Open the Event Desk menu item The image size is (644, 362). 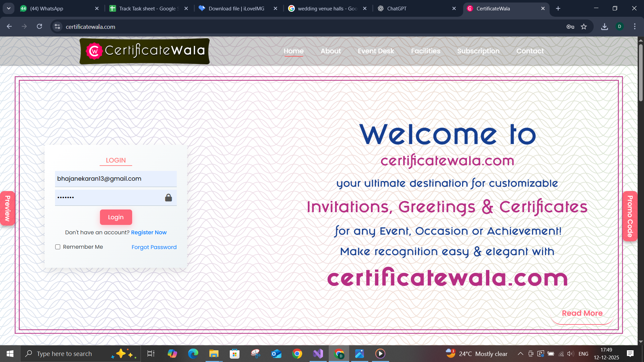[376, 51]
